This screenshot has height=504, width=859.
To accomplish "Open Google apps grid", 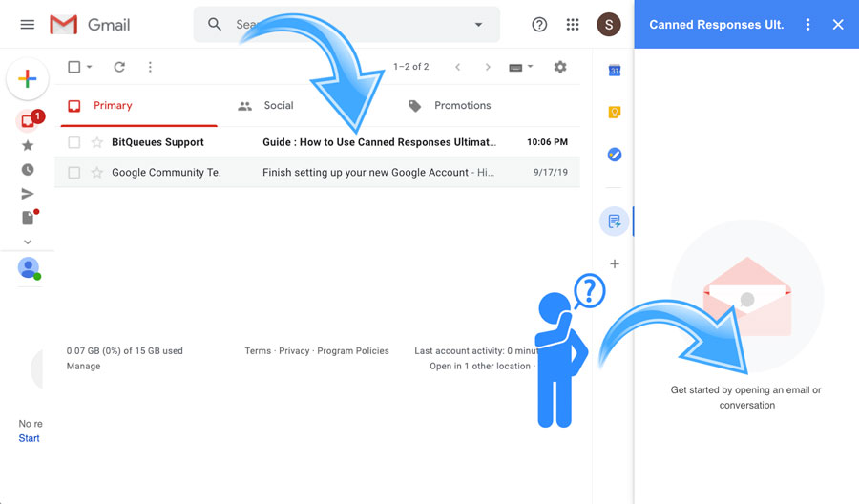I will point(573,25).
